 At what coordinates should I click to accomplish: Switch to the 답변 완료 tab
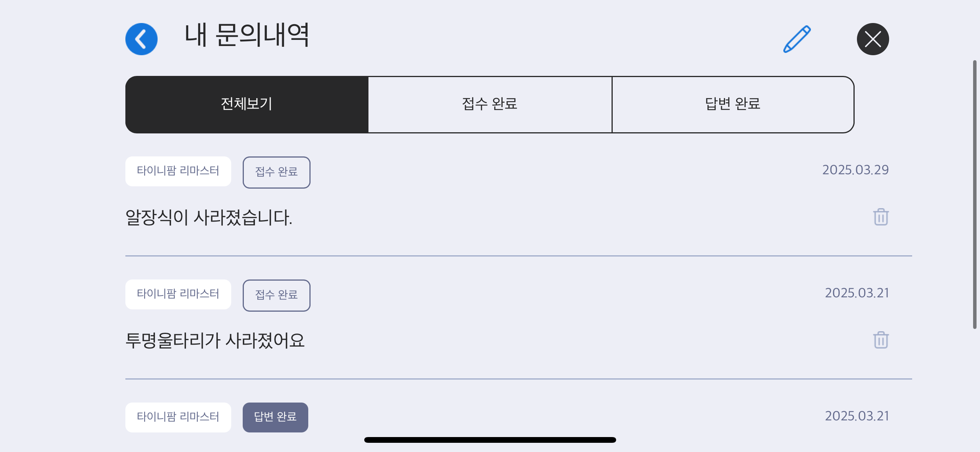(x=733, y=104)
